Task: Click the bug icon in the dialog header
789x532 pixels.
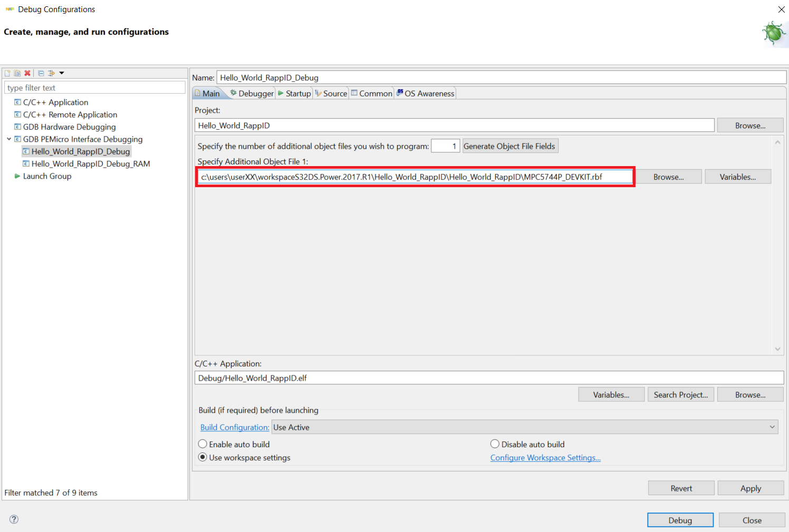Action: tap(773, 33)
